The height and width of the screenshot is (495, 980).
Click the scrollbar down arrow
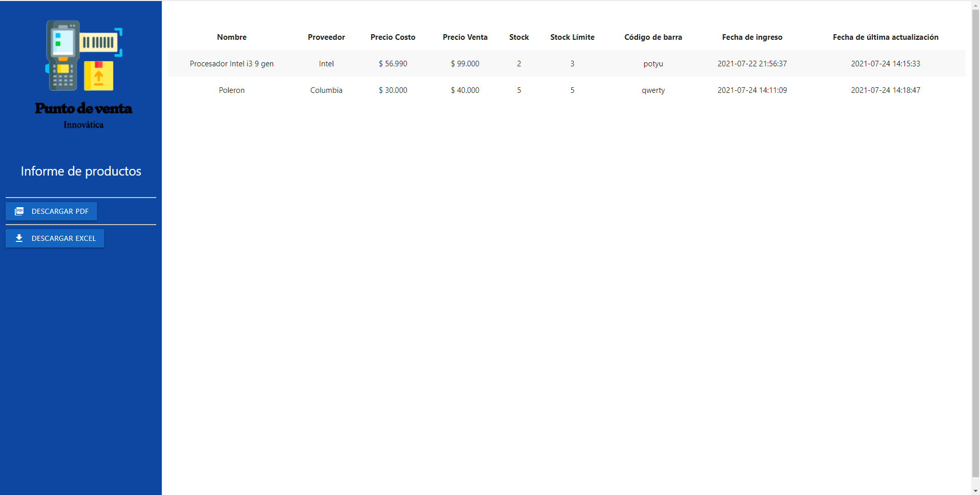pos(975,491)
